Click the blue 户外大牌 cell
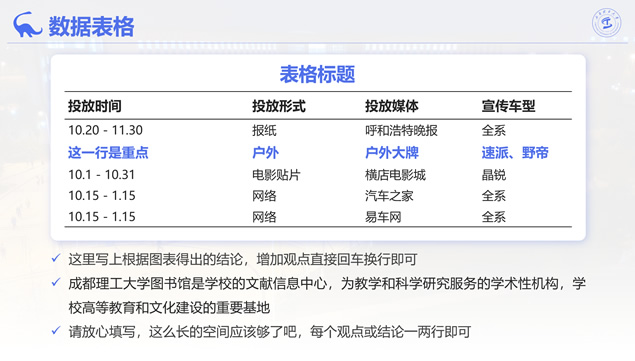Screen dimensions: 635x361 pos(392,153)
